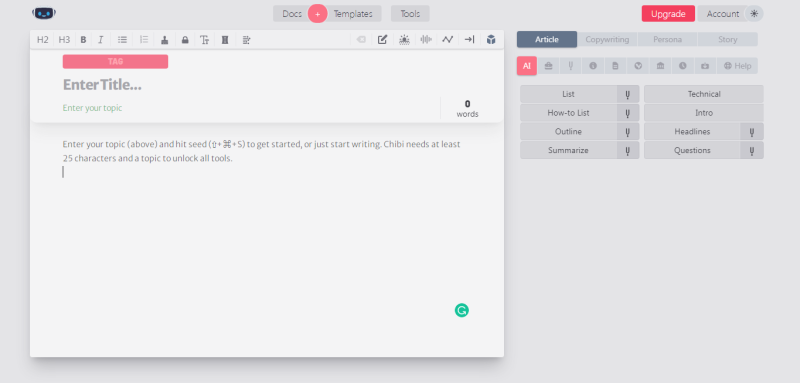Toggle the light/dark theme sun button
The image size is (800, 383).
[754, 14]
